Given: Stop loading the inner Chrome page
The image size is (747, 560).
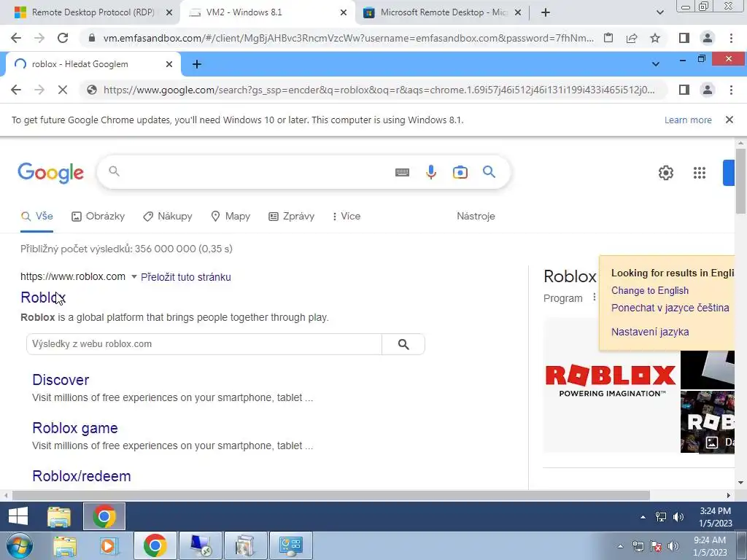Looking at the screenshot, I should click(63, 90).
